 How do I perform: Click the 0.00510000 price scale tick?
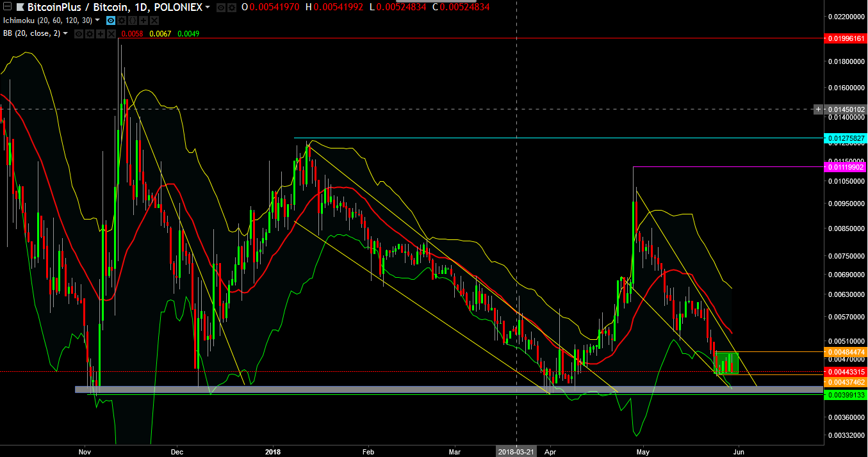click(x=846, y=341)
